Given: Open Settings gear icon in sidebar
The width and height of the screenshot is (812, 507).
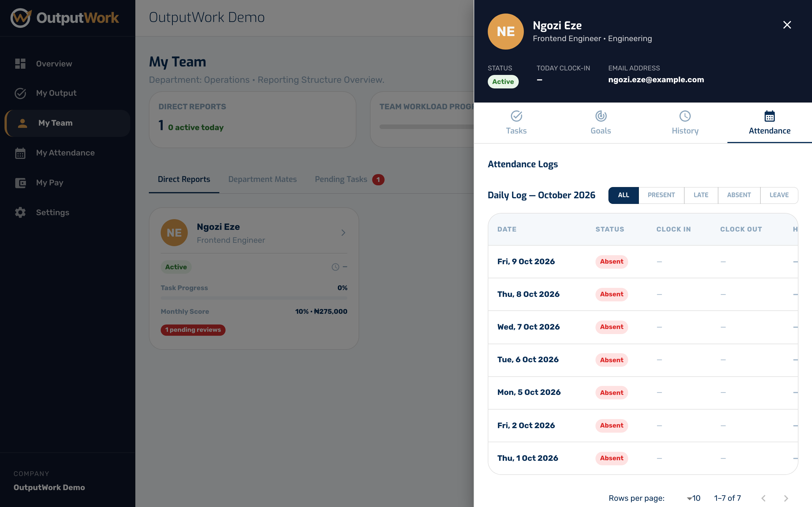Looking at the screenshot, I should pos(20,213).
